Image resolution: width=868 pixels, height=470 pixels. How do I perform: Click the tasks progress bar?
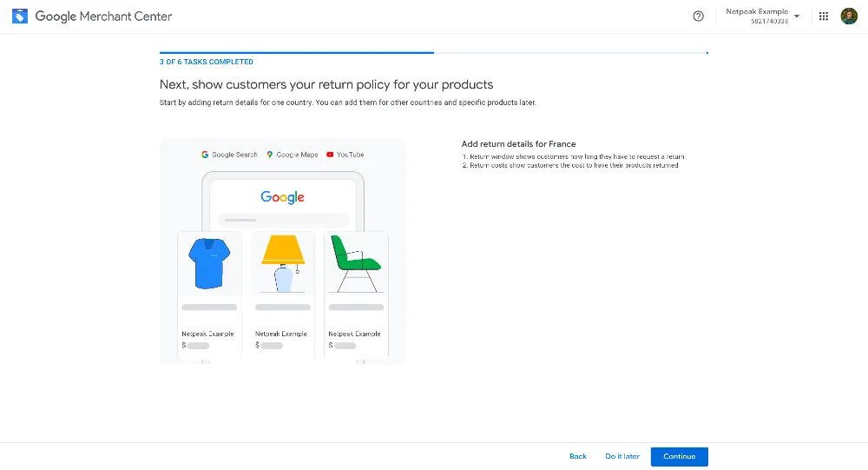point(433,53)
